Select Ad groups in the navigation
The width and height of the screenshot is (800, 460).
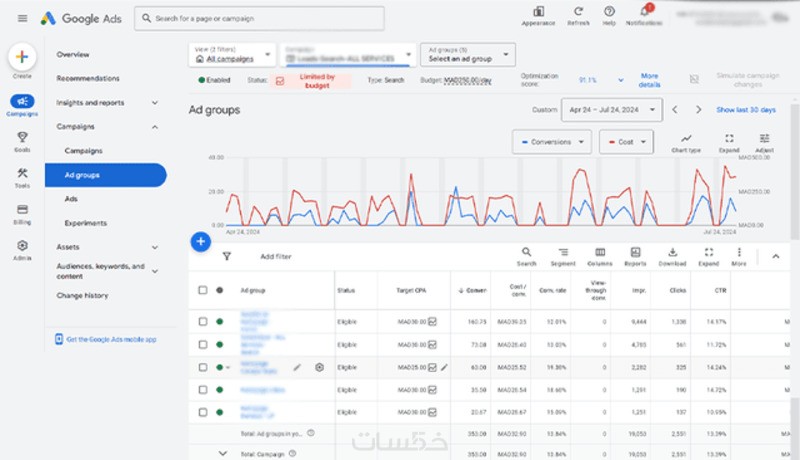106,175
